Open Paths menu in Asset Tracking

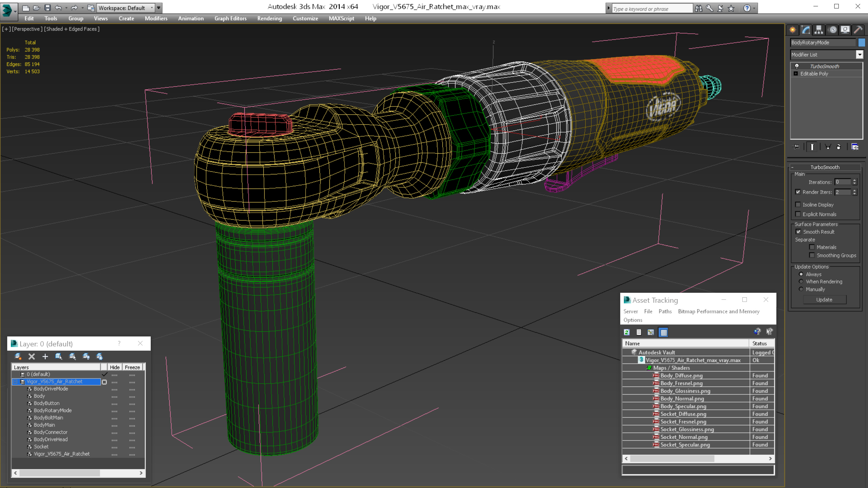tap(665, 311)
